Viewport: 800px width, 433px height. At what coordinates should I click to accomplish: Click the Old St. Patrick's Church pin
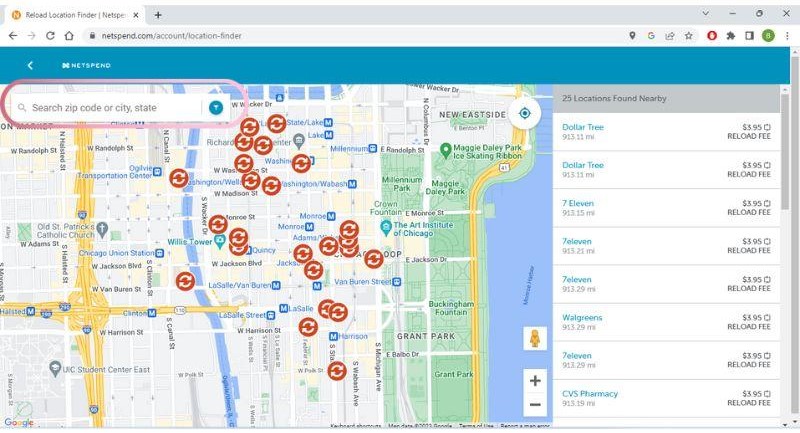coord(102,229)
